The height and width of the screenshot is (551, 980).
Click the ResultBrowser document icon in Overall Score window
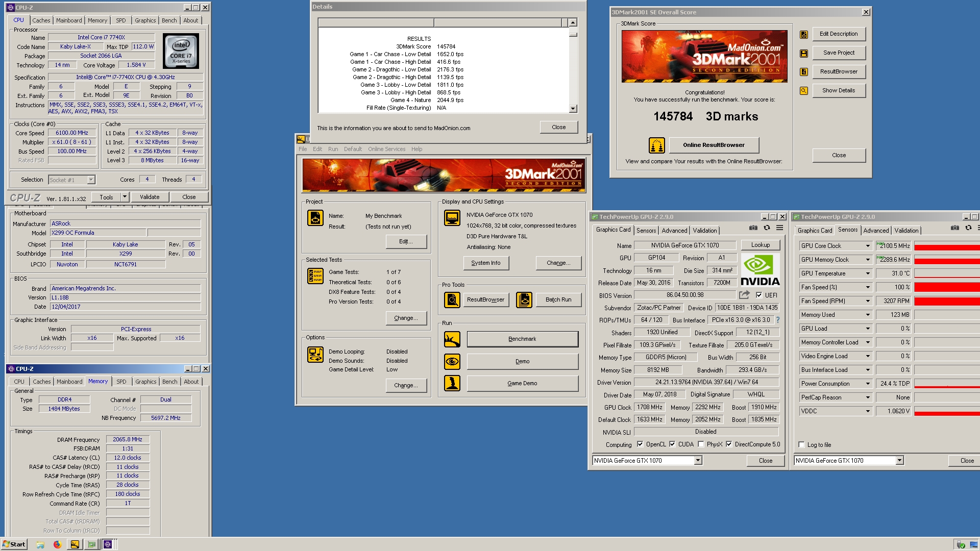point(804,72)
